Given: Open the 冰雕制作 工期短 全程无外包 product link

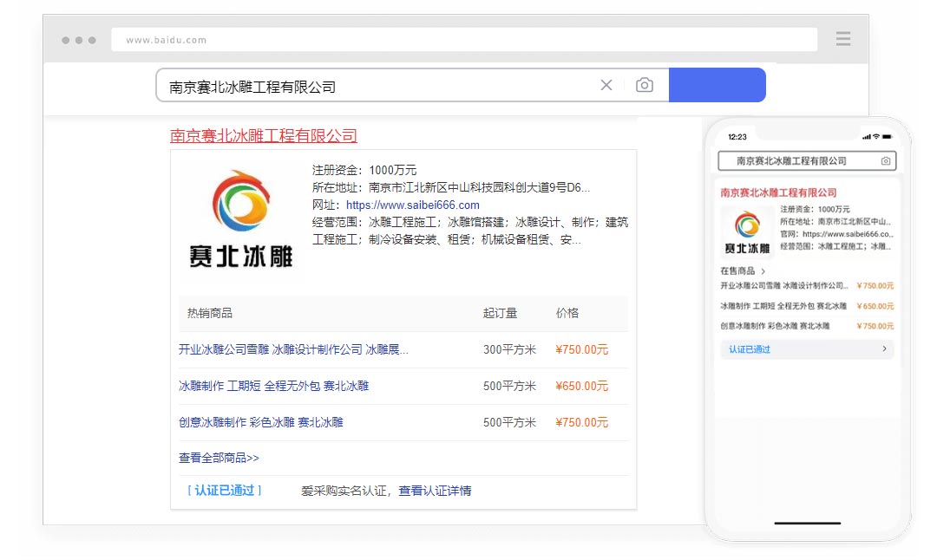Looking at the screenshot, I should 273,386.
